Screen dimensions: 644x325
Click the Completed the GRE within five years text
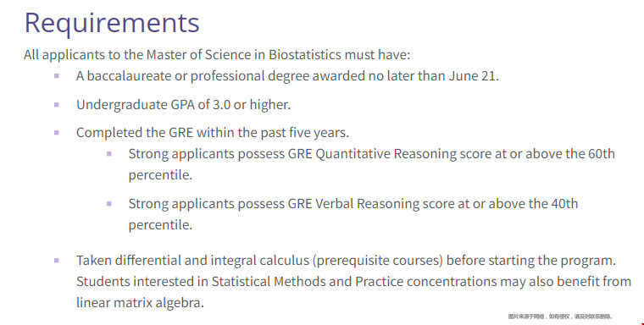213,133
